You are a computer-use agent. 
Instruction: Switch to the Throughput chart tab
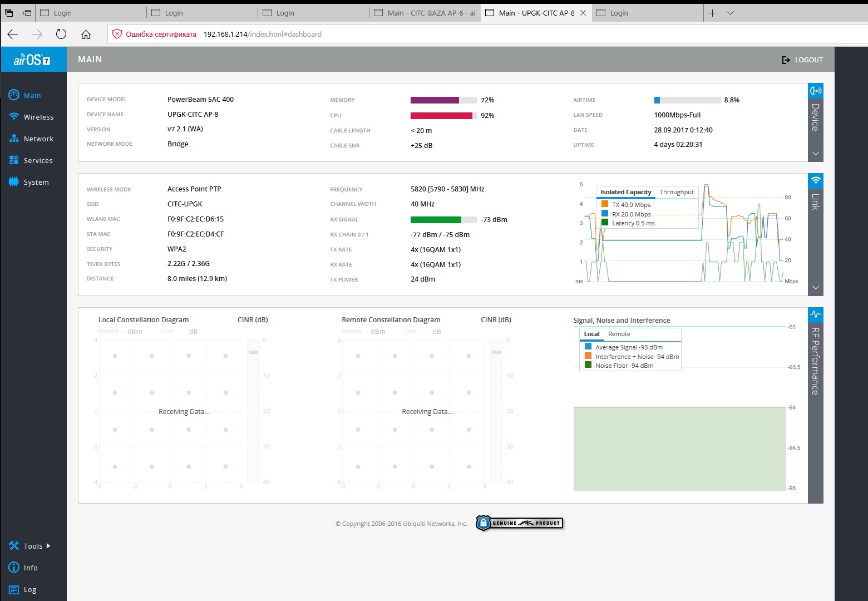(677, 192)
